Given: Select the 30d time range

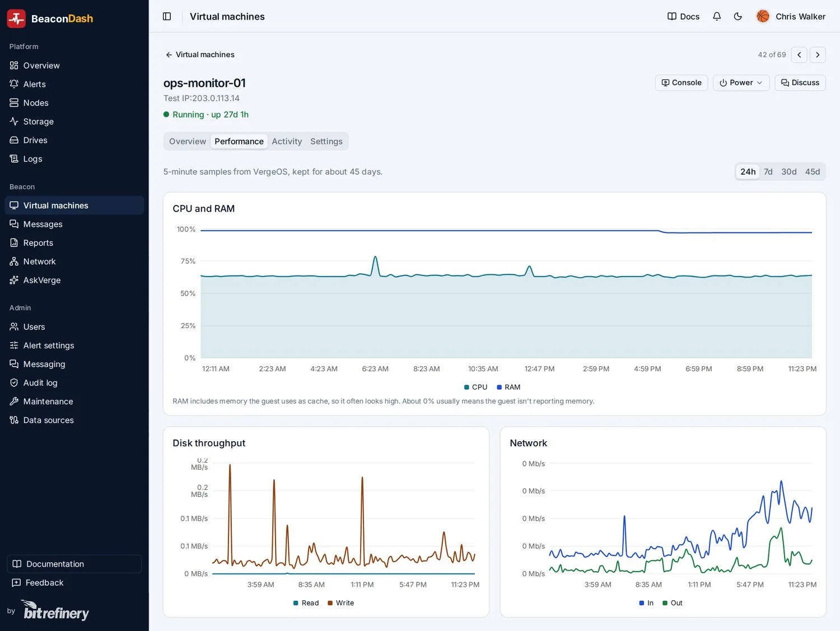Looking at the screenshot, I should pyautogui.click(x=788, y=172).
